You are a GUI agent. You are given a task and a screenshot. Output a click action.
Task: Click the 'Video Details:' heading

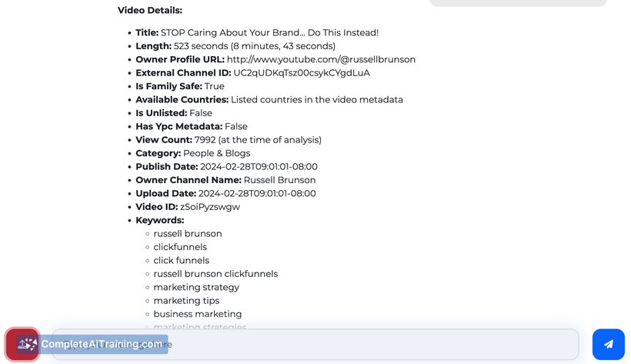[150, 11]
